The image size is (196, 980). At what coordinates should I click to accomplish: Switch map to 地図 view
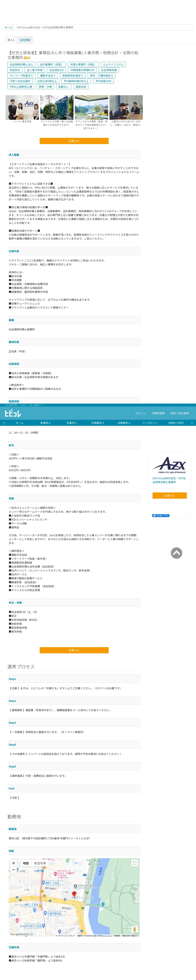click(25, 863)
